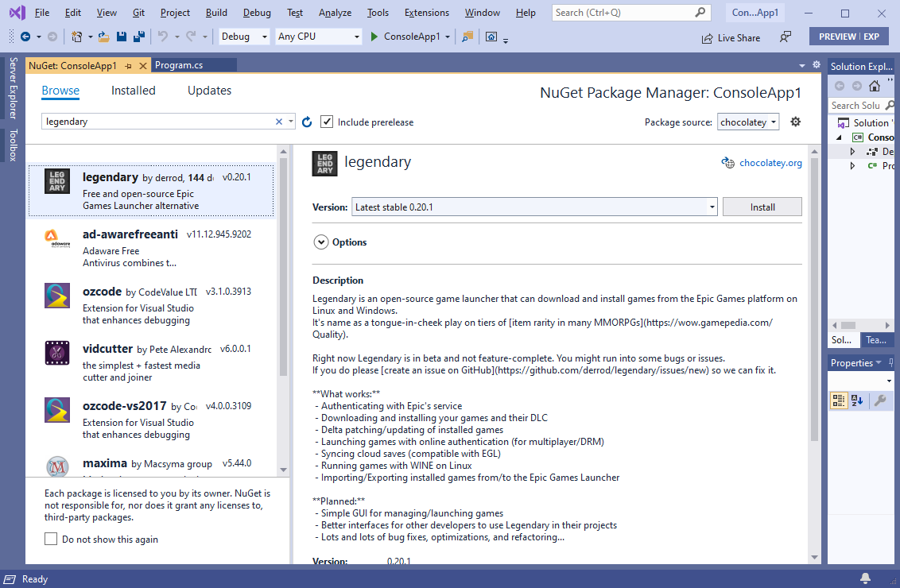900x588 pixels.
Task: Expand the Options section chevron
Action: point(321,242)
